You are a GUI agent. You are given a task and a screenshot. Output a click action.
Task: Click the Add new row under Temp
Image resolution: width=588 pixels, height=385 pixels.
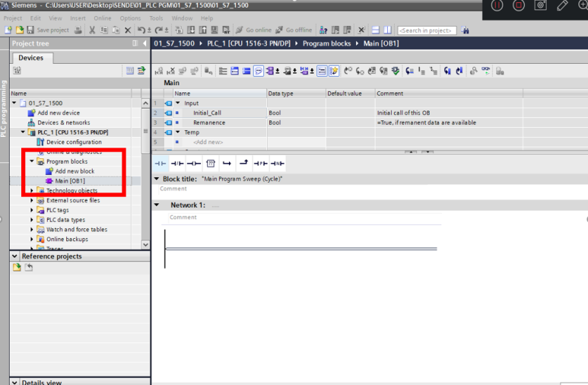pos(208,142)
